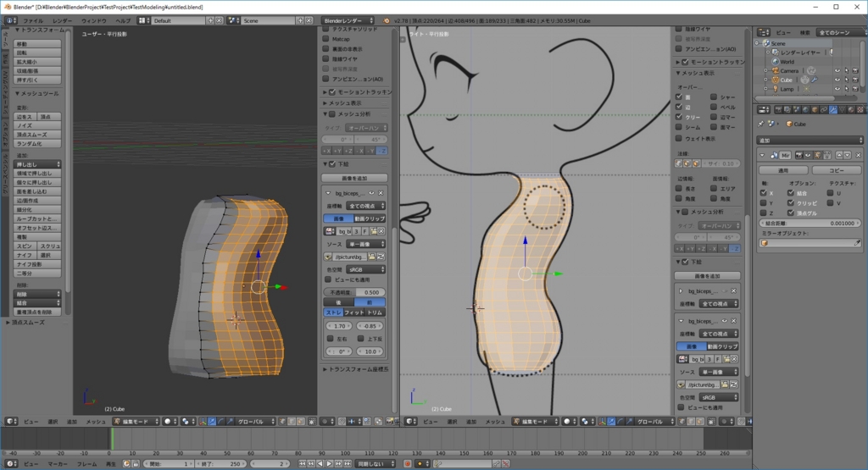Disable the Mirror X axis checkbox
The height and width of the screenshot is (470, 868).
pos(764,193)
